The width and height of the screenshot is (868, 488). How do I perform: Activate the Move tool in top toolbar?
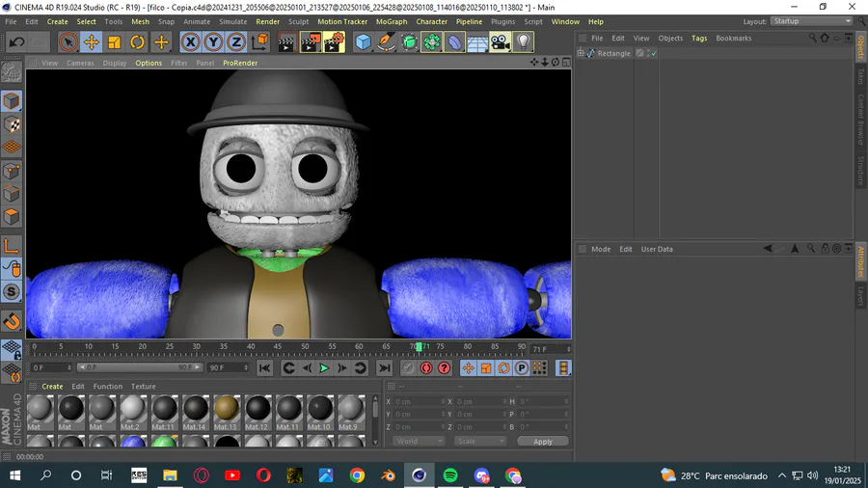pyautogui.click(x=92, y=42)
